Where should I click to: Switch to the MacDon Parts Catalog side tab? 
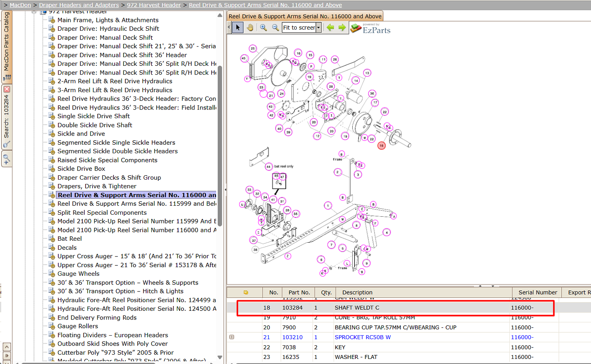(x=7, y=46)
